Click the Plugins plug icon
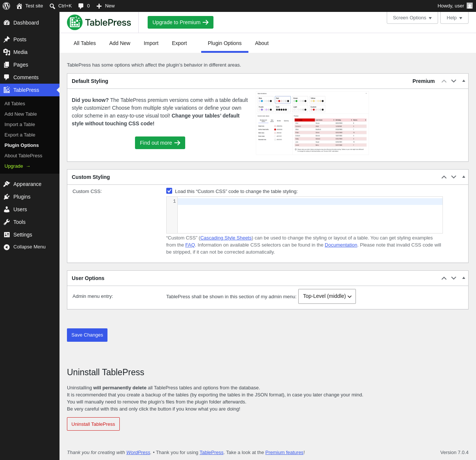 tap(7, 197)
